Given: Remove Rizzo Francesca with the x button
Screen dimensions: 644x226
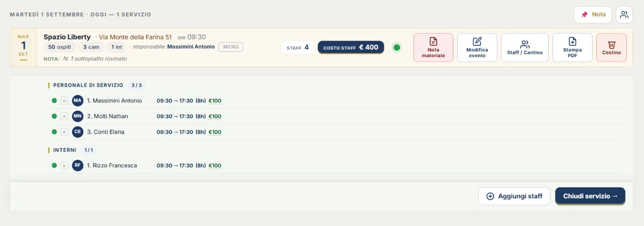Looking at the screenshot, I should 64,165.
